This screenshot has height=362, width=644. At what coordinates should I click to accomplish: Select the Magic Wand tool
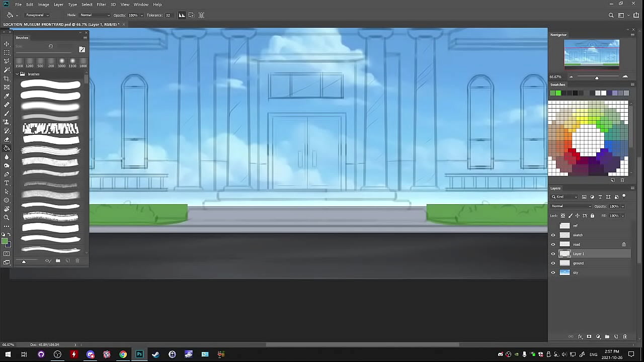point(7,70)
